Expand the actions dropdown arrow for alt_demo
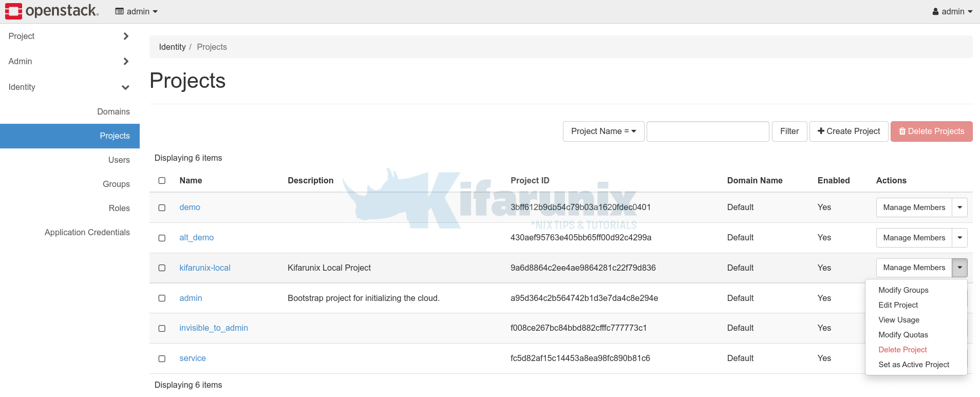The image size is (980, 397). (x=959, y=238)
